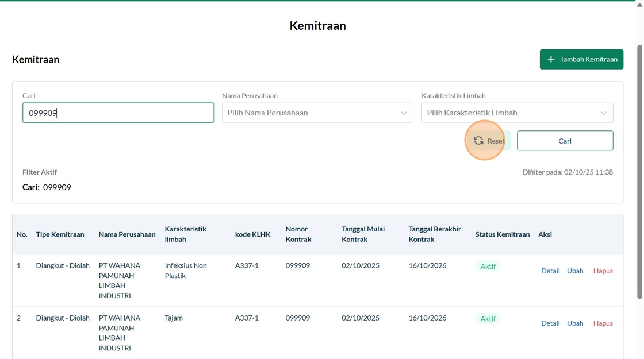
Task: Expand the Nama Perusahaan dropdown arrow
Action: 404,113
